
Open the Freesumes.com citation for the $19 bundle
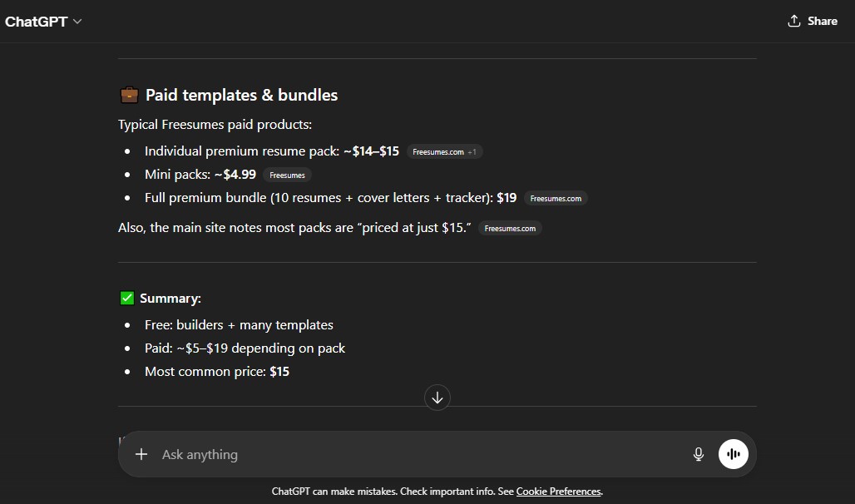(x=556, y=198)
